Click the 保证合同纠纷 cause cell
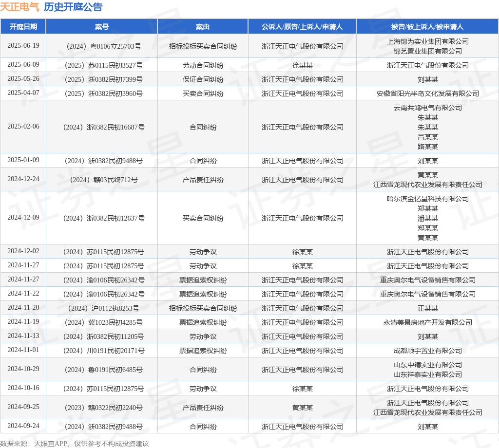Image resolution: width=499 pixels, height=448 pixels. pyautogui.click(x=203, y=79)
